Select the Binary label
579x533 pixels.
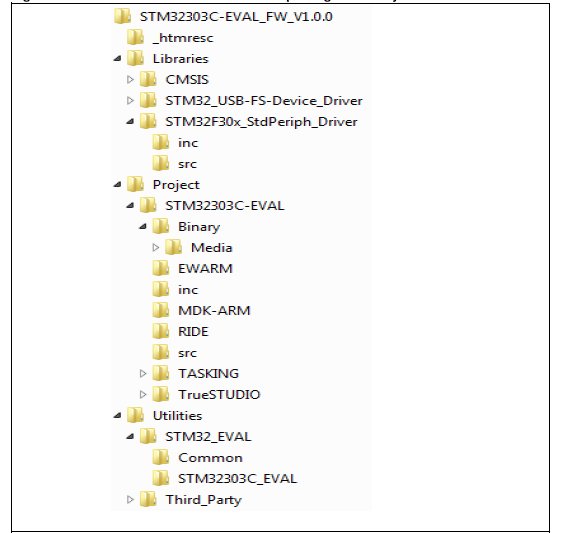(x=199, y=227)
